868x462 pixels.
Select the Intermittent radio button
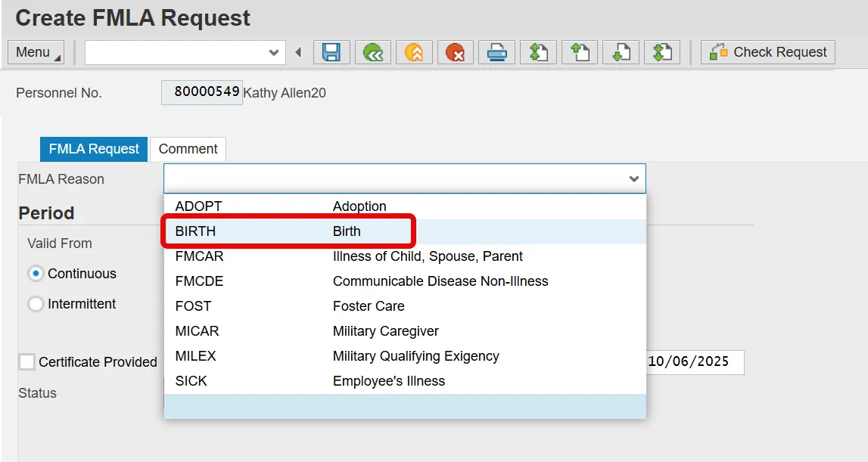(x=36, y=304)
